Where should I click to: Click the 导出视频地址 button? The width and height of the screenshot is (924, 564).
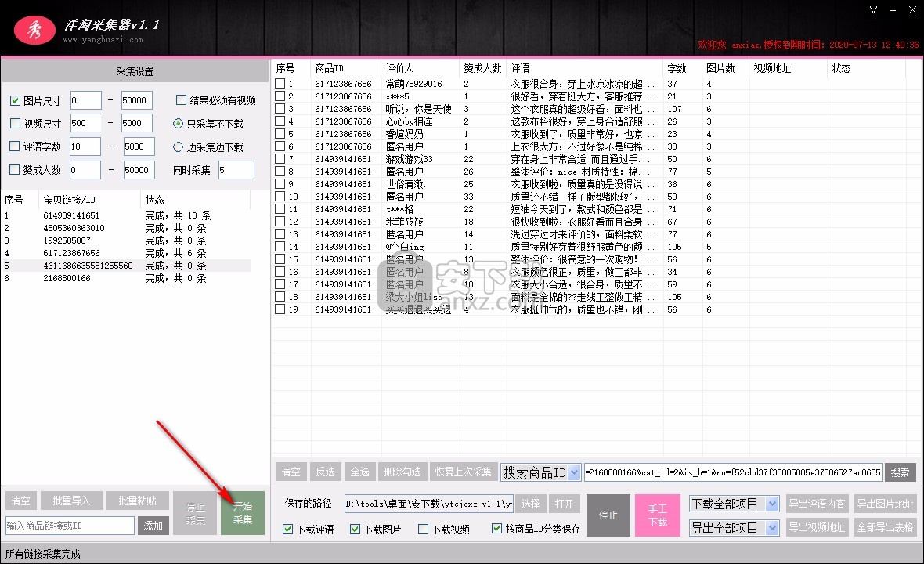pos(818,527)
